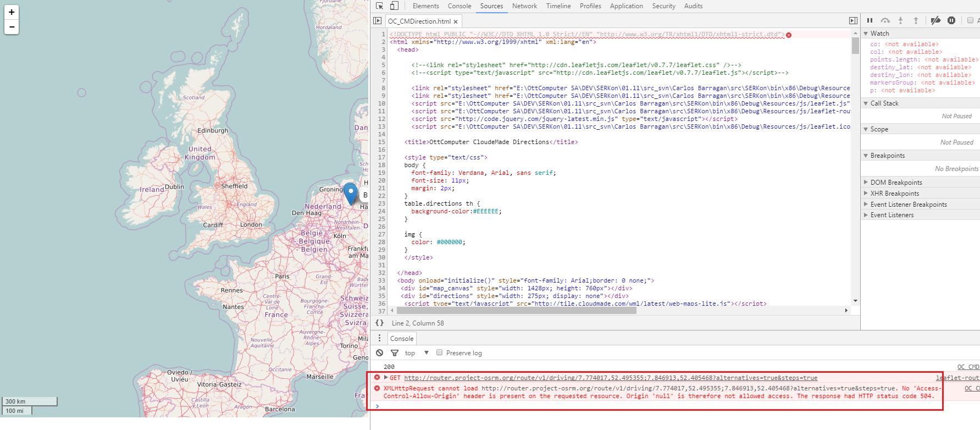
Task: Select the Sources tab
Action: [491, 6]
